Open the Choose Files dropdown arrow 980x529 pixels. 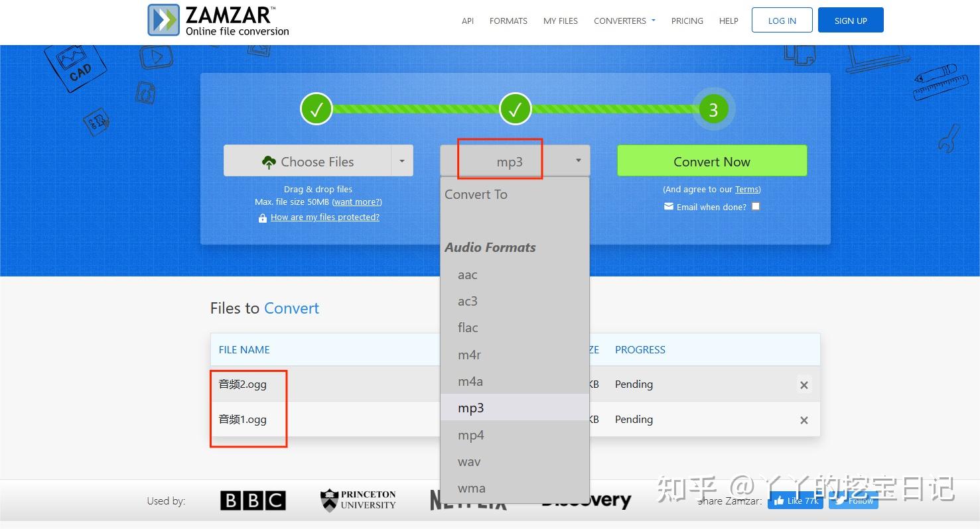pos(401,160)
